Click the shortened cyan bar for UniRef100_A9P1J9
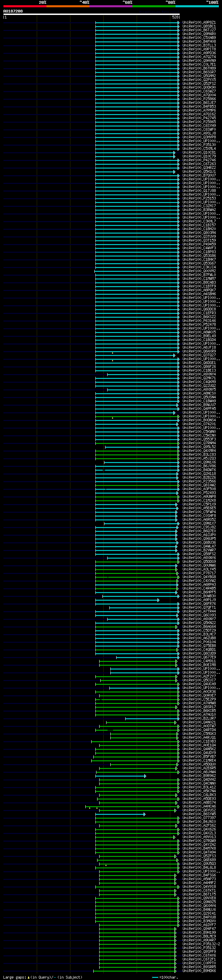The width and height of the screenshot is (222, 980). (127, 600)
